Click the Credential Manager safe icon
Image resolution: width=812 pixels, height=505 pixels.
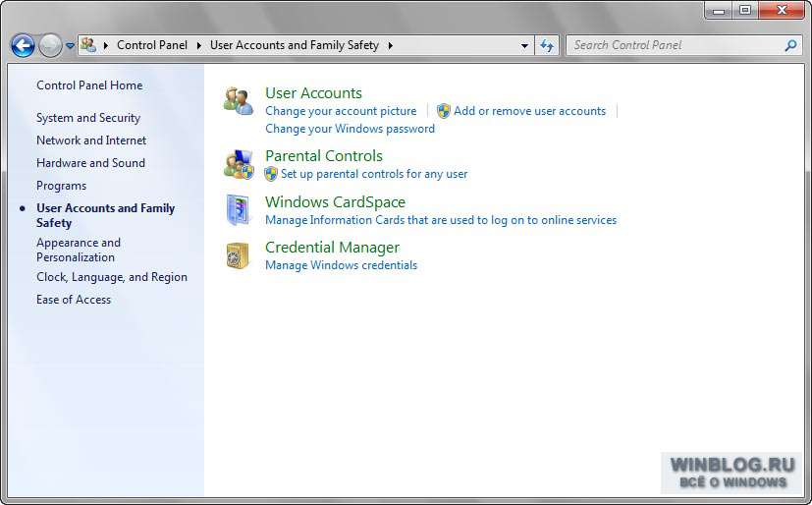pyautogui.click(x=238, y=255)
